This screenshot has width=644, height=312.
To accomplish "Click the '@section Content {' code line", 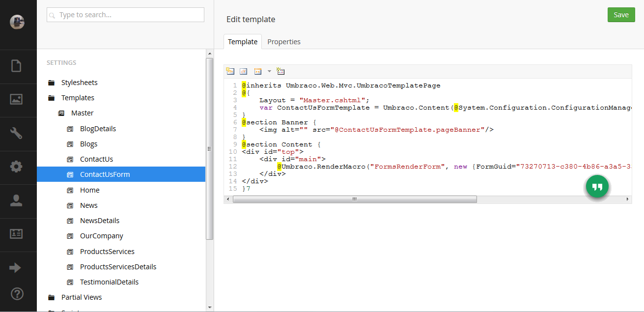I will point(281,144).
